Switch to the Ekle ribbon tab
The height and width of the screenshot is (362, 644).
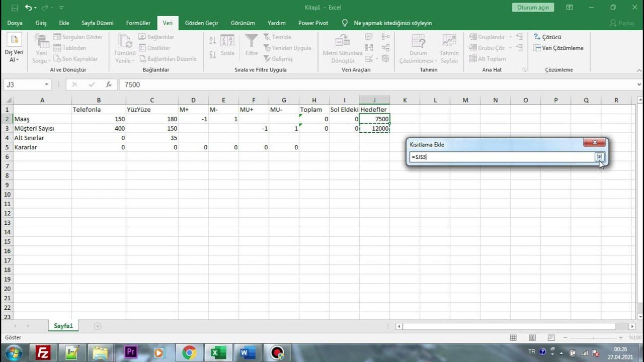(64, 23)
